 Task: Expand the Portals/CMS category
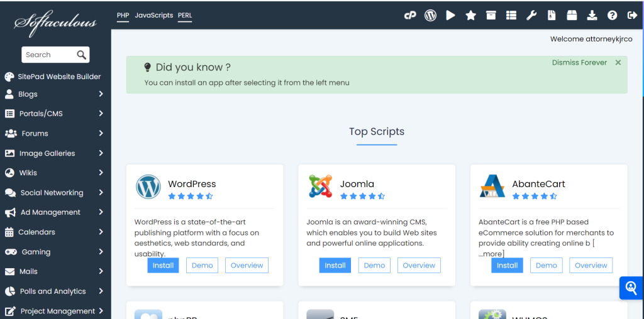(x=55, y=114)
